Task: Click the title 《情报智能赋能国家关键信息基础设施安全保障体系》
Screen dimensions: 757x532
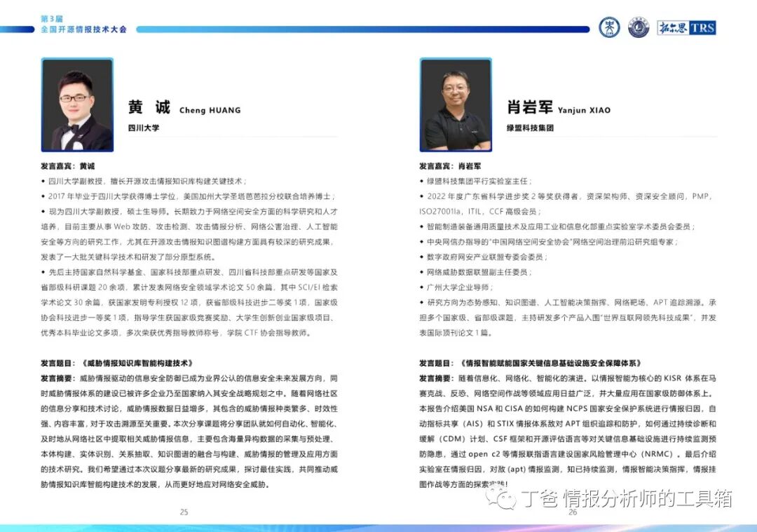Action: 551,363
